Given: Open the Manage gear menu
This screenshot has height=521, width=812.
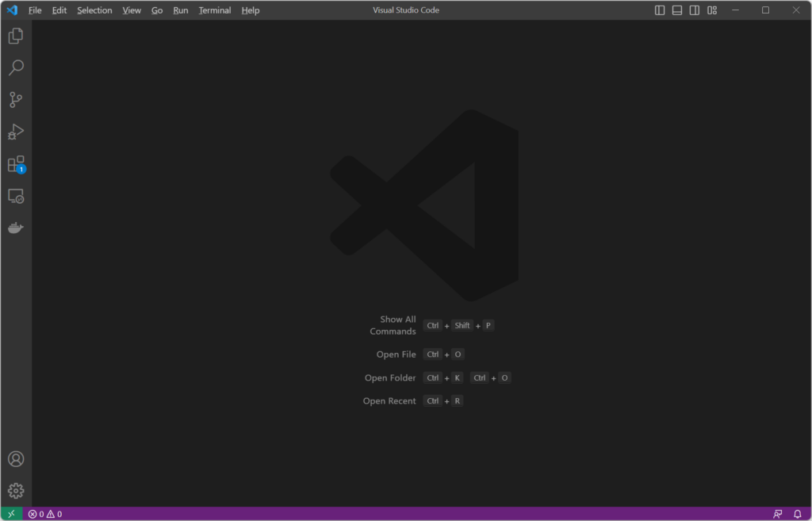Looking at the screenshot, I should pyautogui.click(x=16, y=490).
